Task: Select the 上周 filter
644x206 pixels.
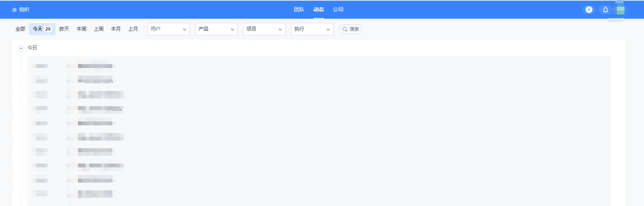Action: point(99,29)
